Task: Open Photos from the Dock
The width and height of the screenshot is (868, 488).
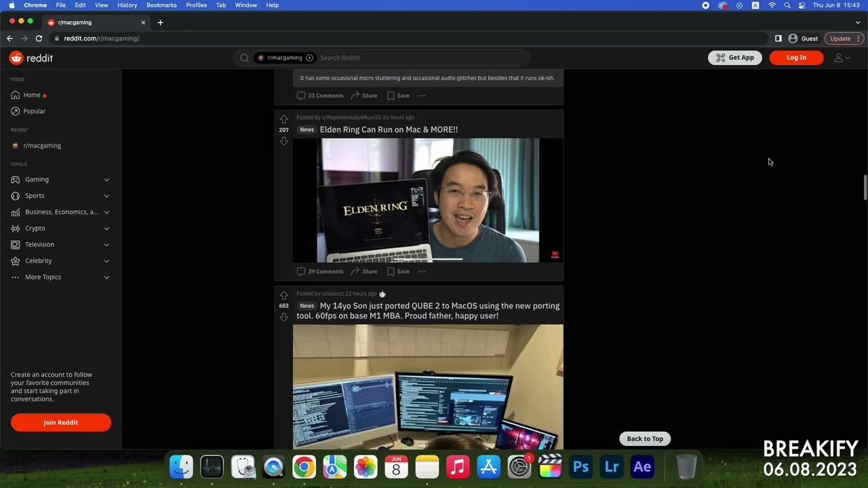Action: pos(366,467)
